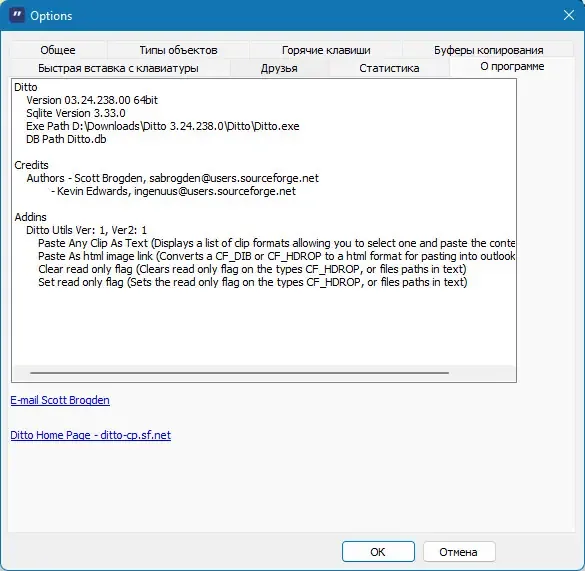Click the Ditto heading at top of info box
This screenshot has width=585, height=571.
(x=26, y=87)
